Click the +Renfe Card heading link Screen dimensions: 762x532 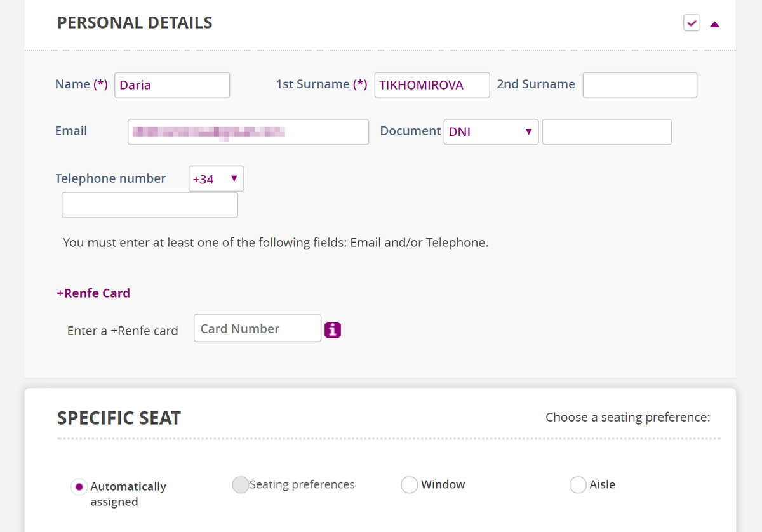pos(93,293)
